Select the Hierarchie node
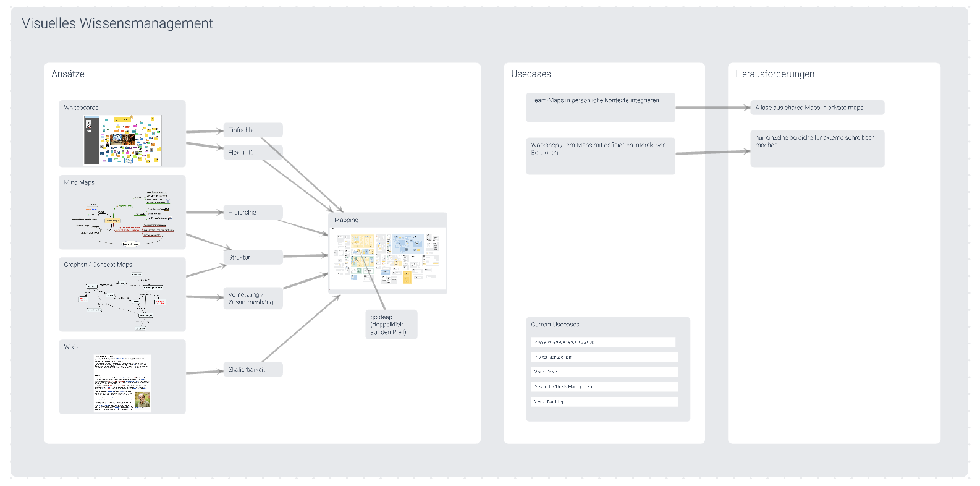This screenshot has width=980, height=486. coord(253,212)
